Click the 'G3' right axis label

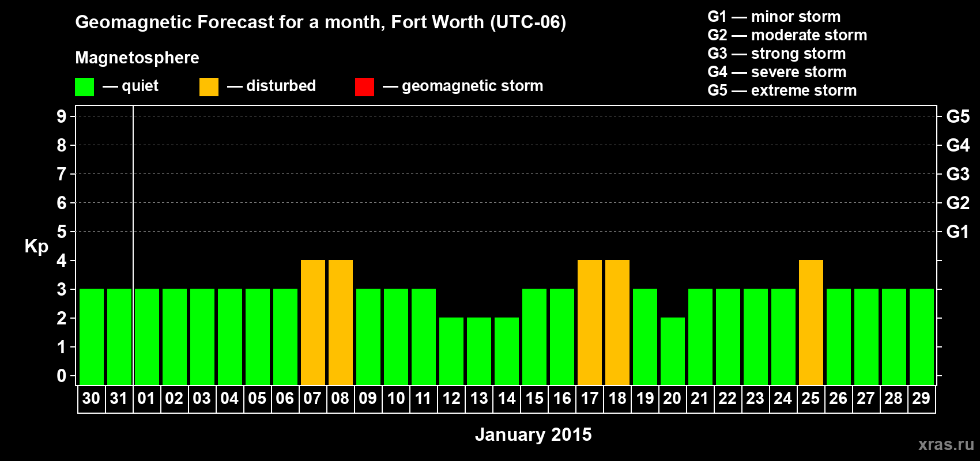[x=958, y=174]
